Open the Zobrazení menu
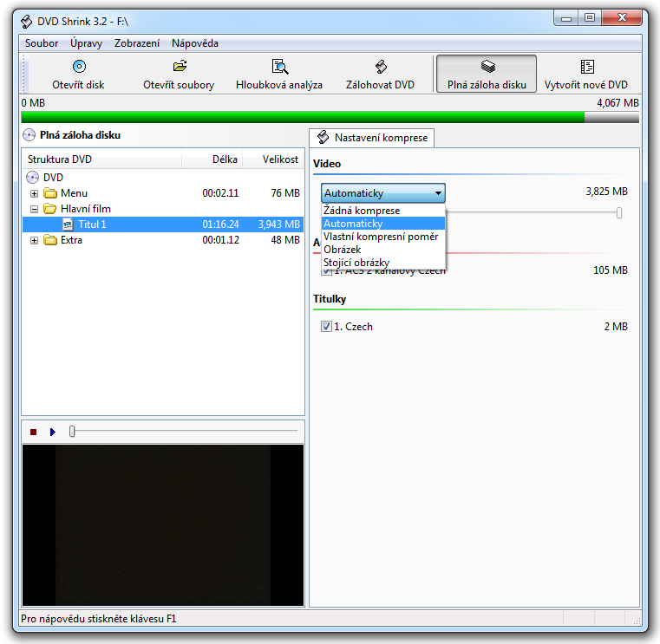This screenshot has width=660, height=644. pos(137,43)
